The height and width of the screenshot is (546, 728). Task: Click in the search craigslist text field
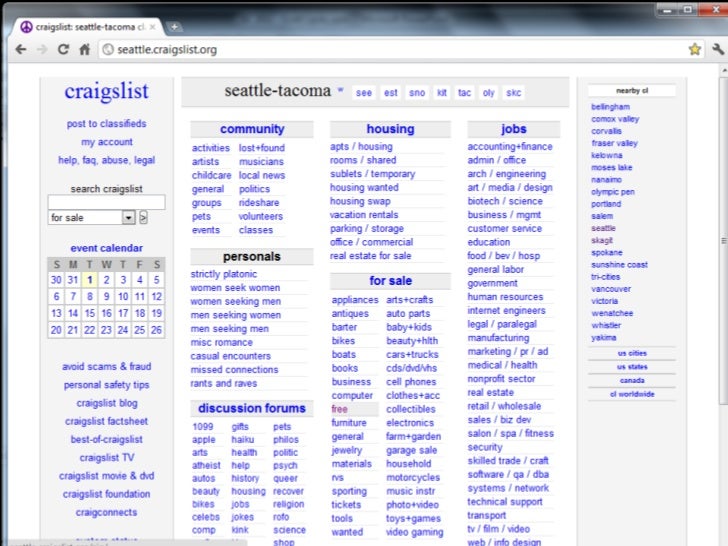coord(106,202)
